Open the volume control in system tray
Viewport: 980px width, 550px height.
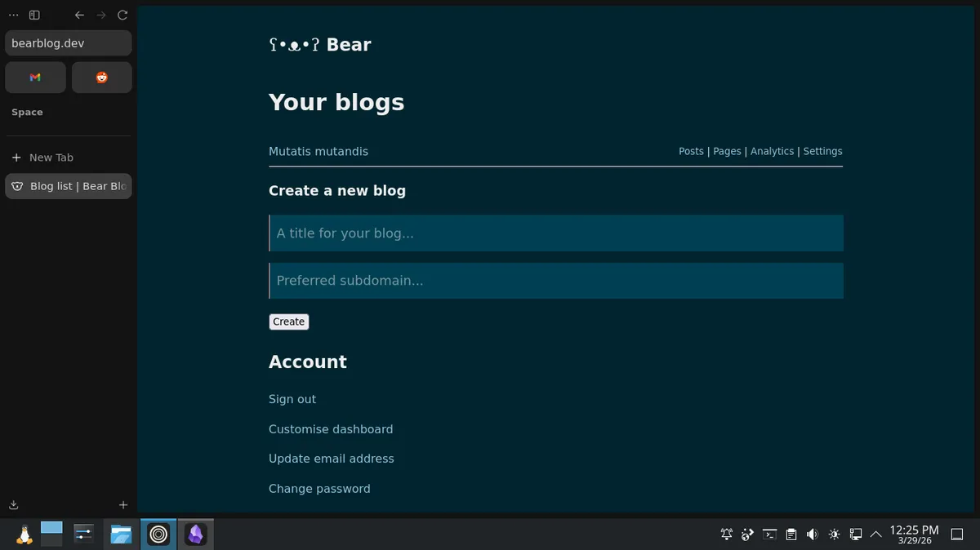click(x=812, y=534)
